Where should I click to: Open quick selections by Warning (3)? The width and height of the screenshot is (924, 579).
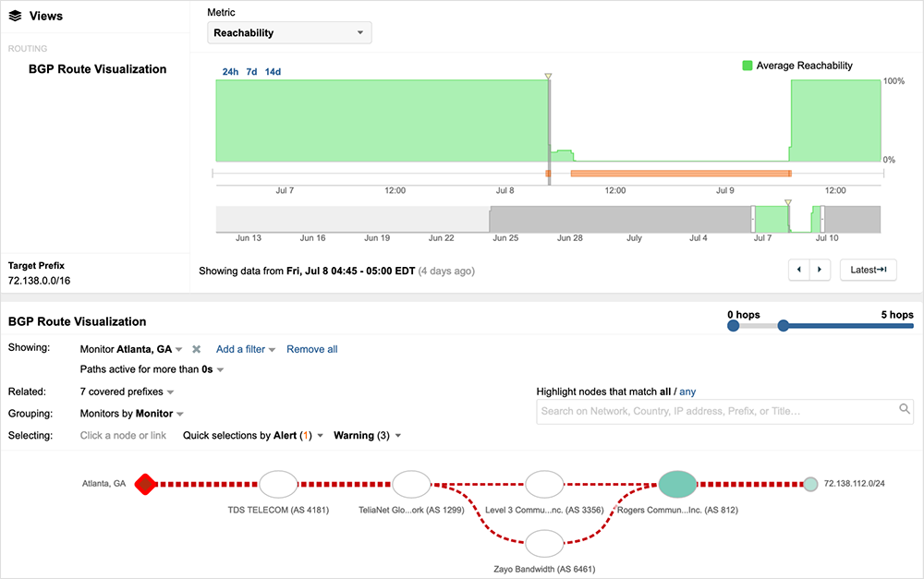pos(367,435)
